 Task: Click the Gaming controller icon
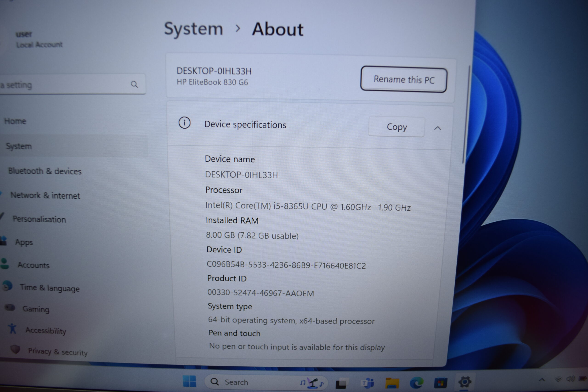point(10,307)
